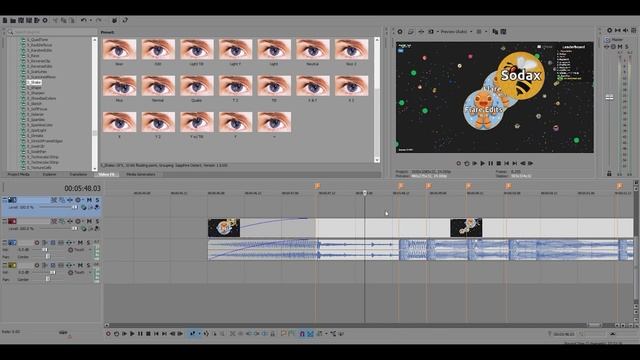Open the Undo history dropdown arrow
The image size is (640, 360).
(90, 20)
